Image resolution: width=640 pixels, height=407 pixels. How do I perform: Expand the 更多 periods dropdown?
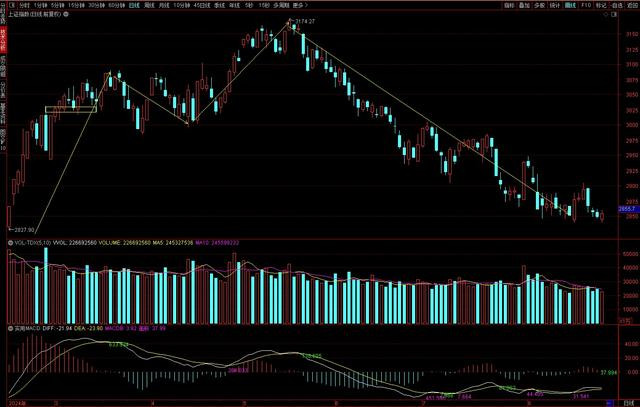tap(301, 5)
